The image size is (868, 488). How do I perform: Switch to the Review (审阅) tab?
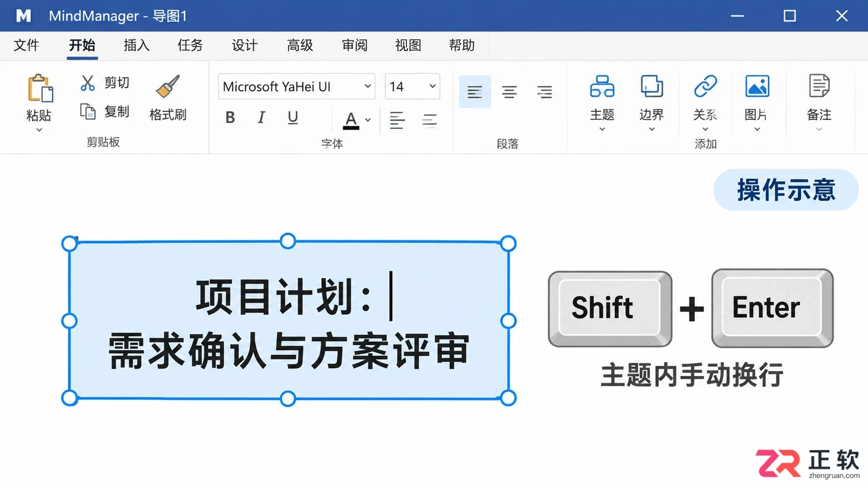[x=354, y=45]
